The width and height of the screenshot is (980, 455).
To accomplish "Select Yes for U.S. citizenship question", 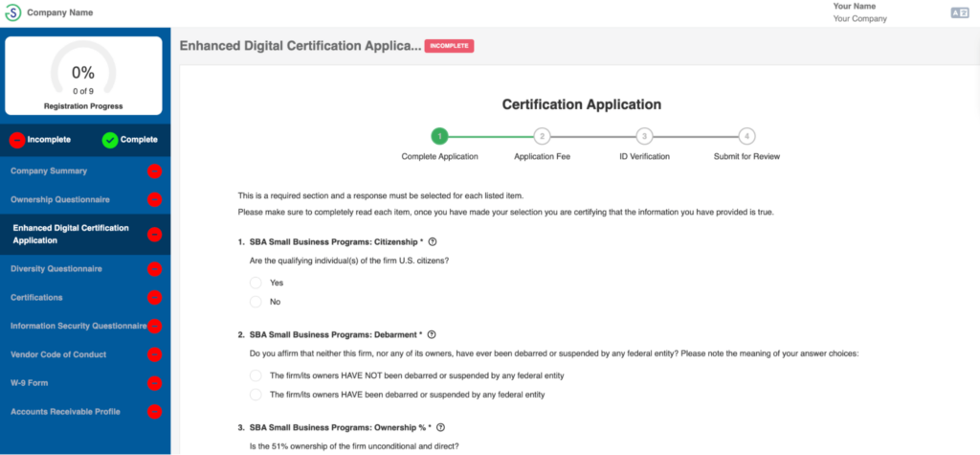I will pos(256,283).
